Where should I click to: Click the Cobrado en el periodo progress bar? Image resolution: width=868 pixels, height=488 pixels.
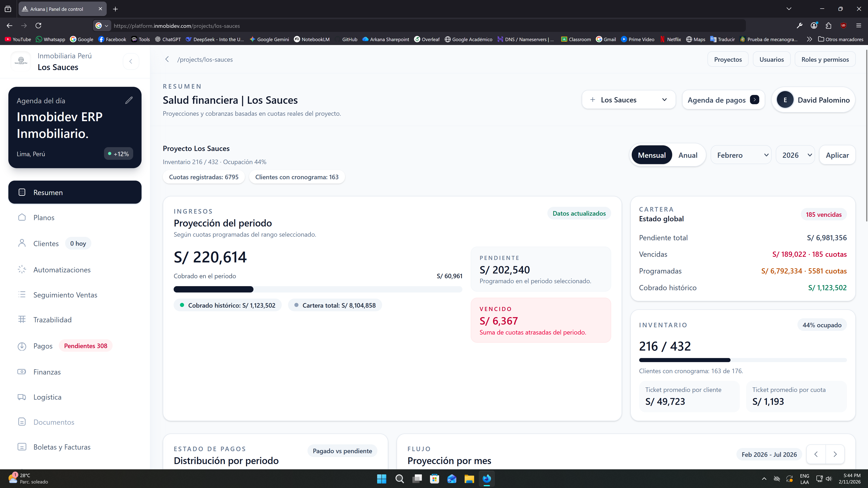point(318,289)
